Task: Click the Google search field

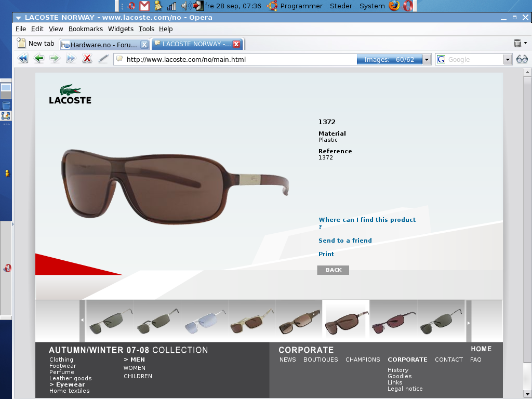Action: click(x=474, y=60)
